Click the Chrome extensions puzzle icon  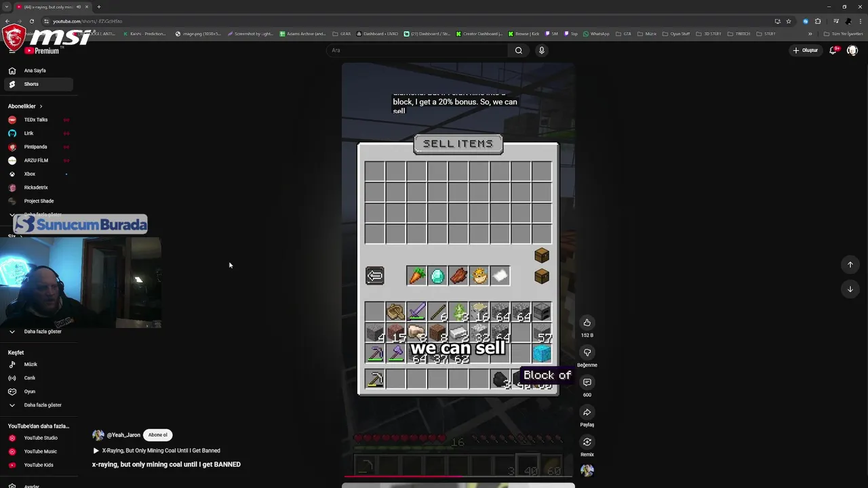[x=818, y=21]
